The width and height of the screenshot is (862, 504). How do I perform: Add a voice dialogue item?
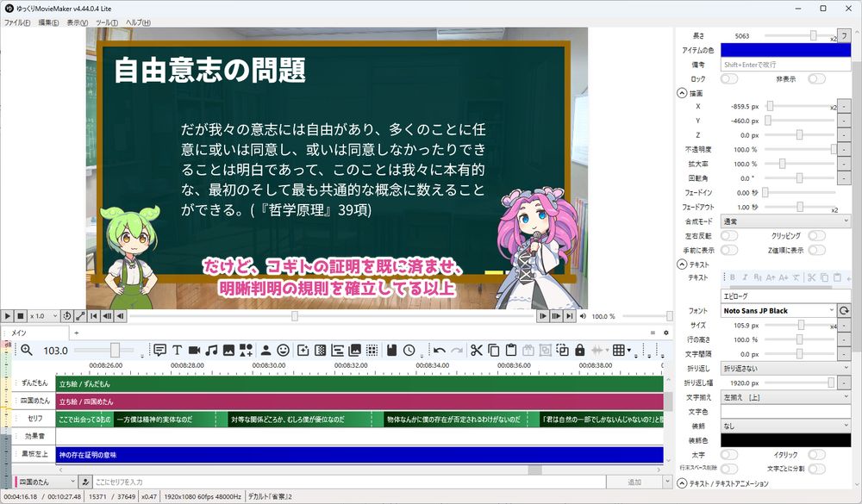click(160, 350)
